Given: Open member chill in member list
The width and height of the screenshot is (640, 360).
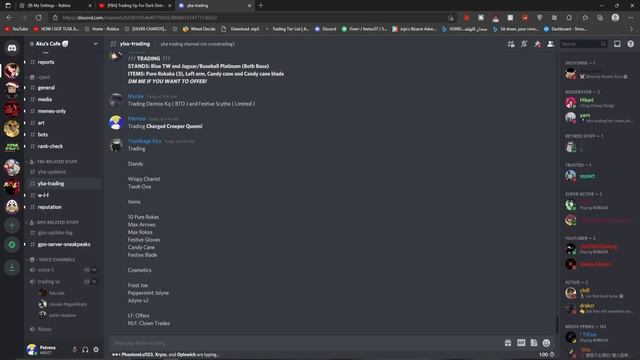Looking at the screenshot, I should pyautogui.click(x=599, y=293).
